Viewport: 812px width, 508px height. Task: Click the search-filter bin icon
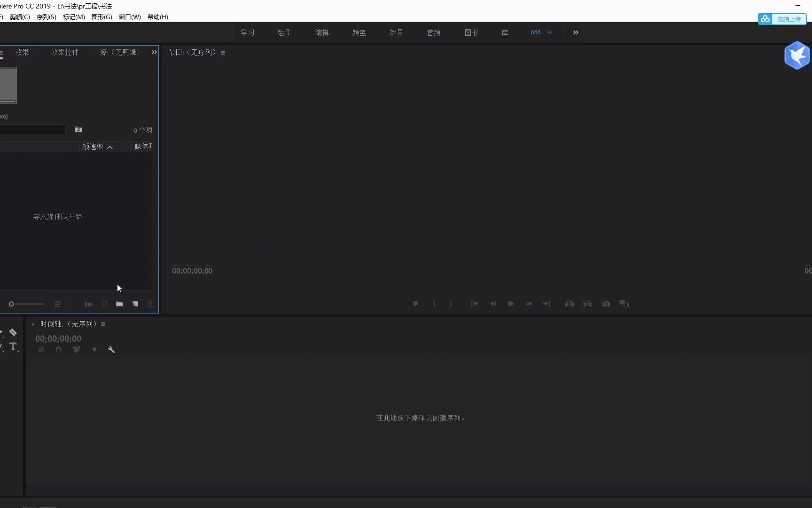(x=78, y=130)
